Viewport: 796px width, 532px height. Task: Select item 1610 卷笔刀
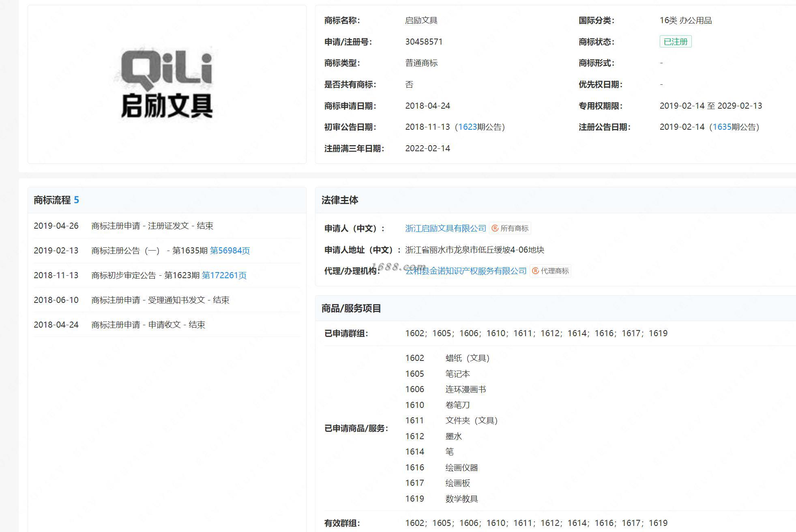pos(438,405)
